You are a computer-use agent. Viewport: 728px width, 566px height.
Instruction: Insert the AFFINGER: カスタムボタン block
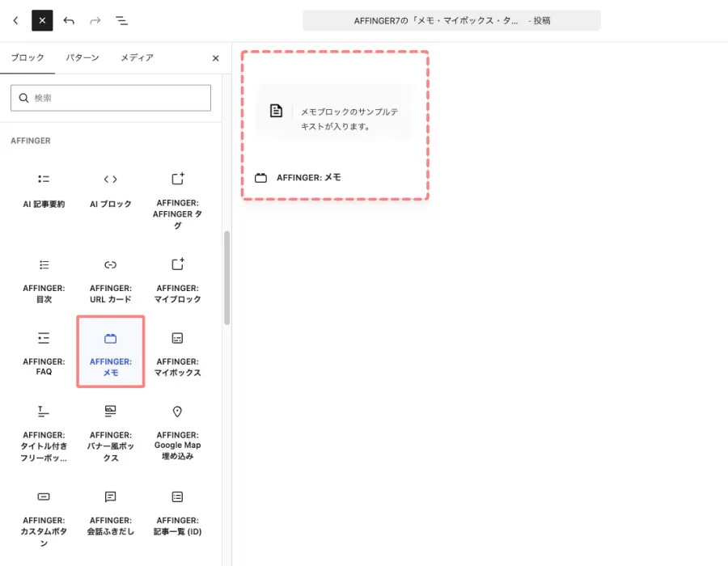[44, 520]
